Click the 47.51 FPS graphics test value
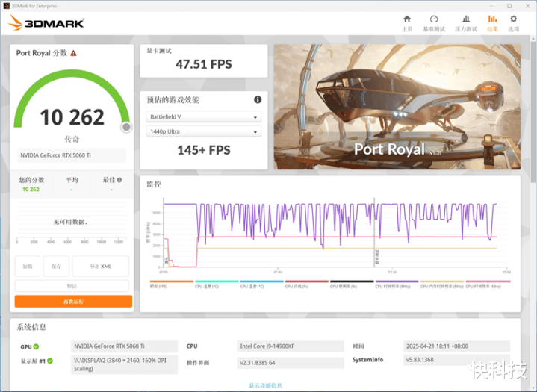 (204, 64)
